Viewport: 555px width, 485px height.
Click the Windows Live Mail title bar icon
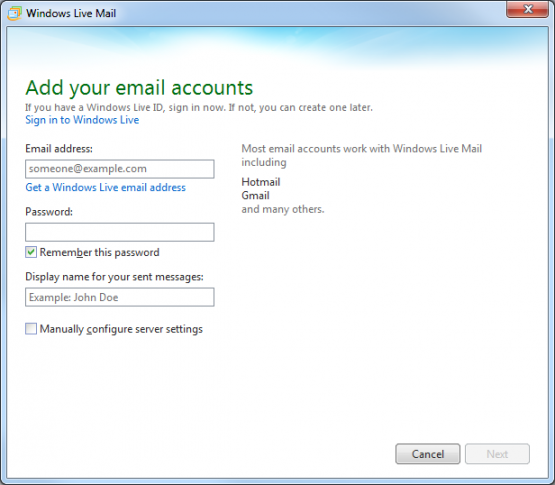(14, 13)
